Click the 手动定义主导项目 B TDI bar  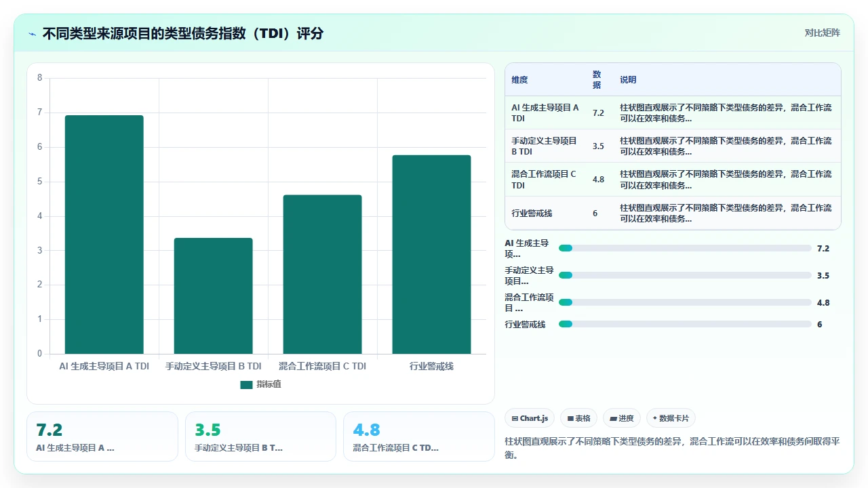[x=214, y=296]
